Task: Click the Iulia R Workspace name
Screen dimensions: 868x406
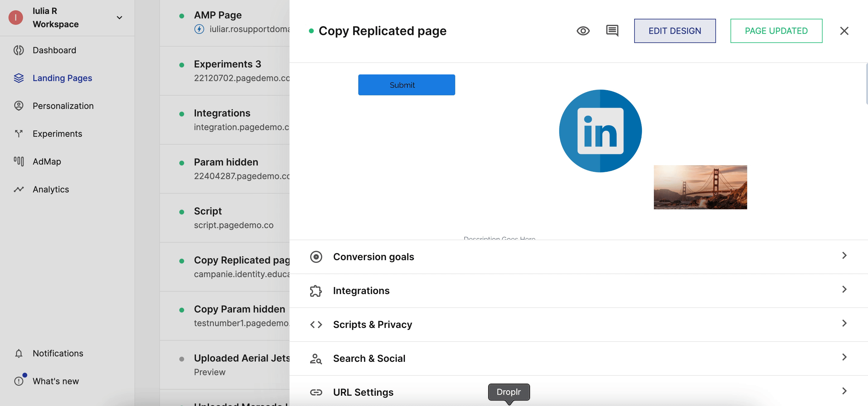Action: (56, 18)
